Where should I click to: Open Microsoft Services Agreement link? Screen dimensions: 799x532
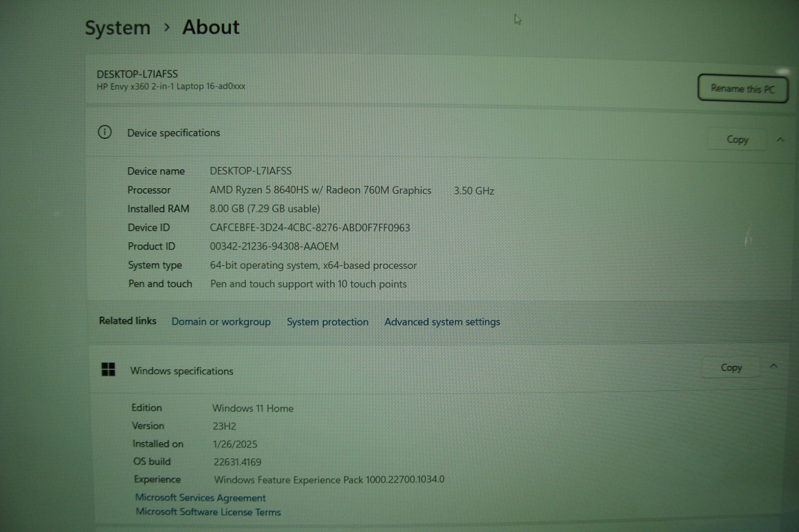(200, 498)
